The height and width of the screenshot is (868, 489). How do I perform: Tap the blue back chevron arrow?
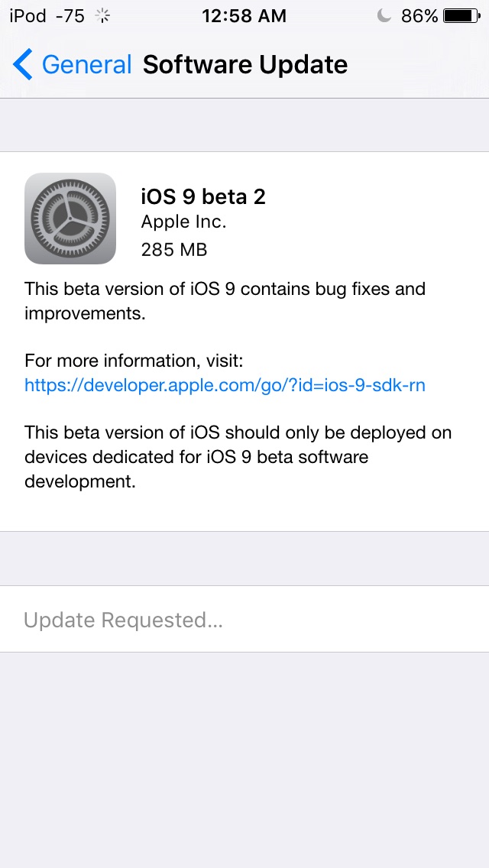(23, 64)
